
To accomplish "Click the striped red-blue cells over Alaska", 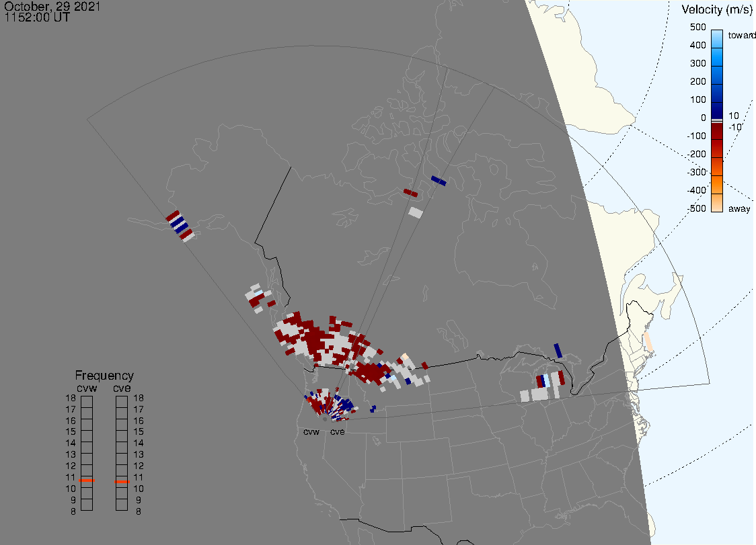I will [180, 226].
